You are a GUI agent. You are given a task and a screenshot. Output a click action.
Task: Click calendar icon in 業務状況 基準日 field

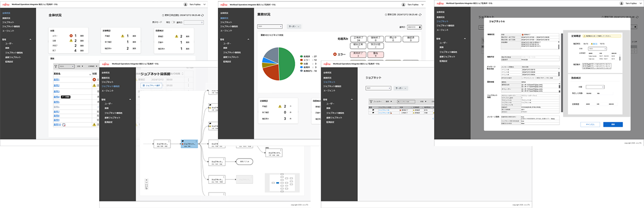coord(421,27)
